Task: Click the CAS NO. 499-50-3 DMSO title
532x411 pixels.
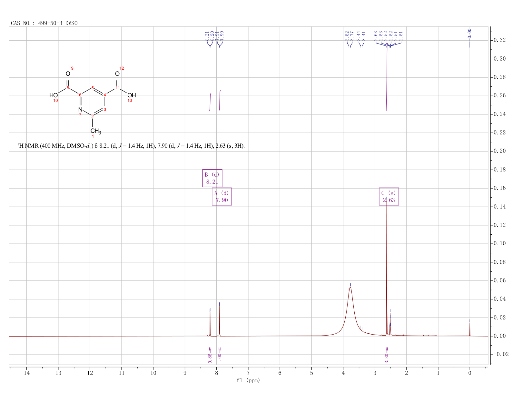Action: pyautogui.click(x=44, y=23)
